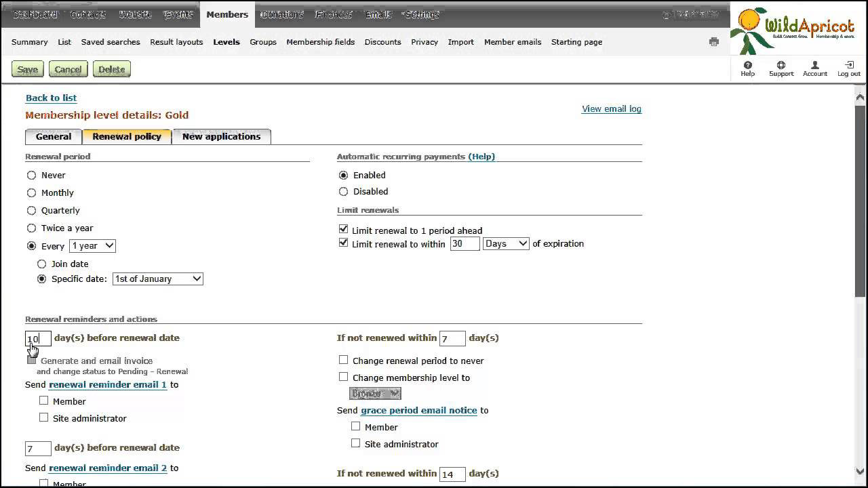This screenshot has width=868, height=488.
Task: Open the 1 year period dropdown
Action: tap(92, 246)
